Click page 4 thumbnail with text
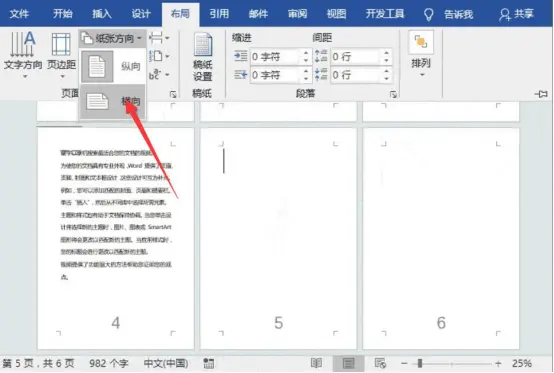The width and height of the screenshot is (554, 373). [x=116, y=239]
